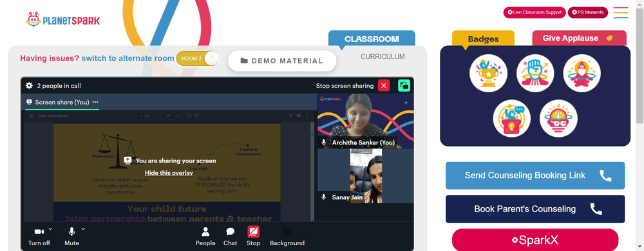Mute the microphone

point(71,237)
